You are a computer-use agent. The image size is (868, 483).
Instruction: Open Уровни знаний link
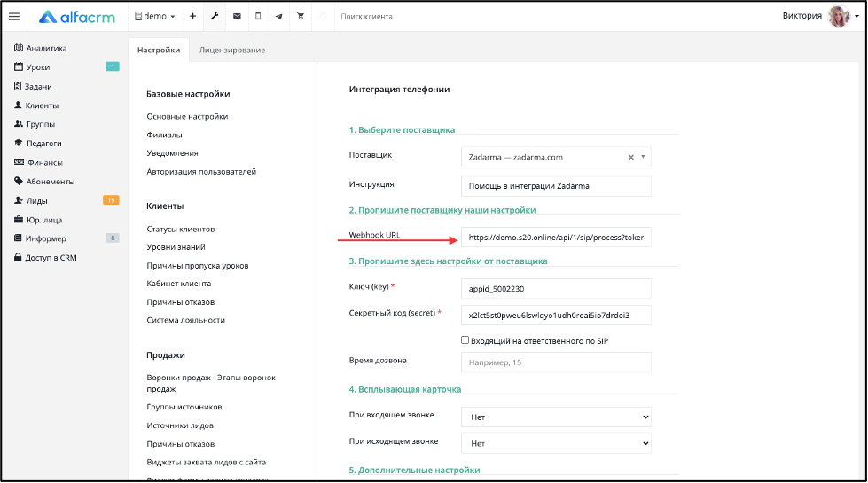(x=176, y=247)
